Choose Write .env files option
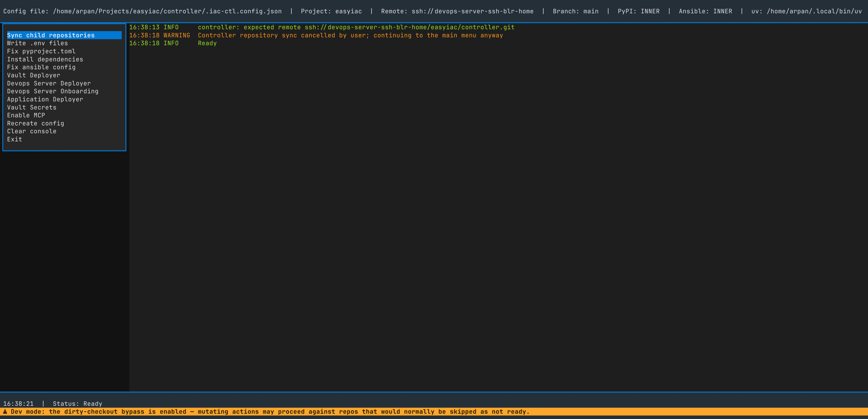 tap(64, 43)
